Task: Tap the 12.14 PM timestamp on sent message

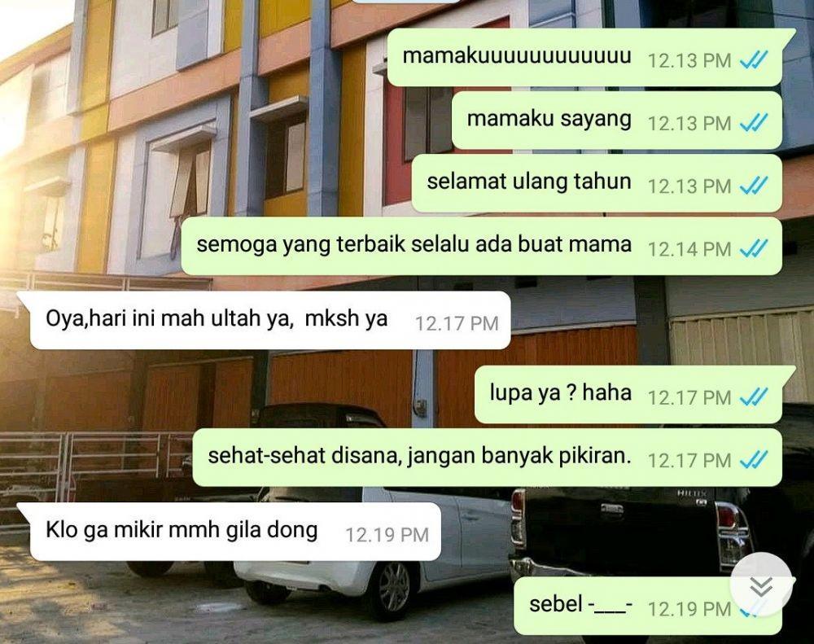Action: click(689, 249)
